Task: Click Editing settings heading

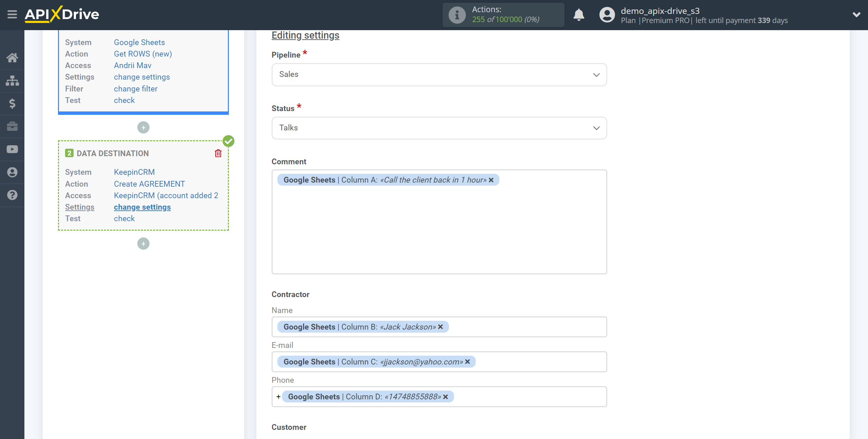Action: point(305,35)
